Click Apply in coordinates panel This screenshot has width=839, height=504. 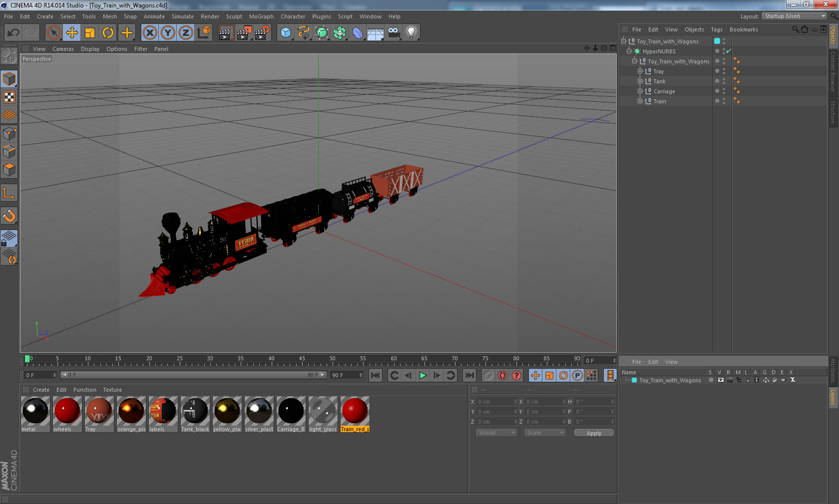click(x=594, y=433)
